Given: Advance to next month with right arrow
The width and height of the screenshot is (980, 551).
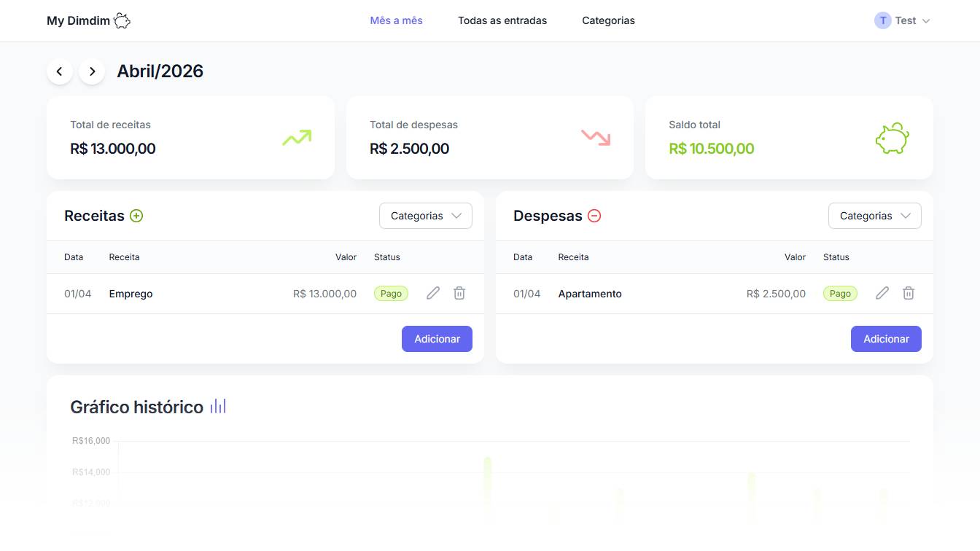Looking at the screenshot, I should point(92,71).
